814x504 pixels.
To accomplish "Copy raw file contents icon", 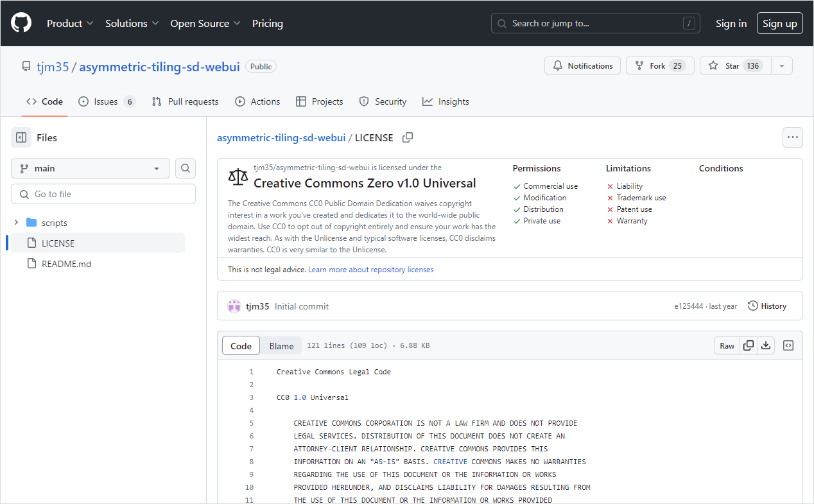I will point(749,345).
